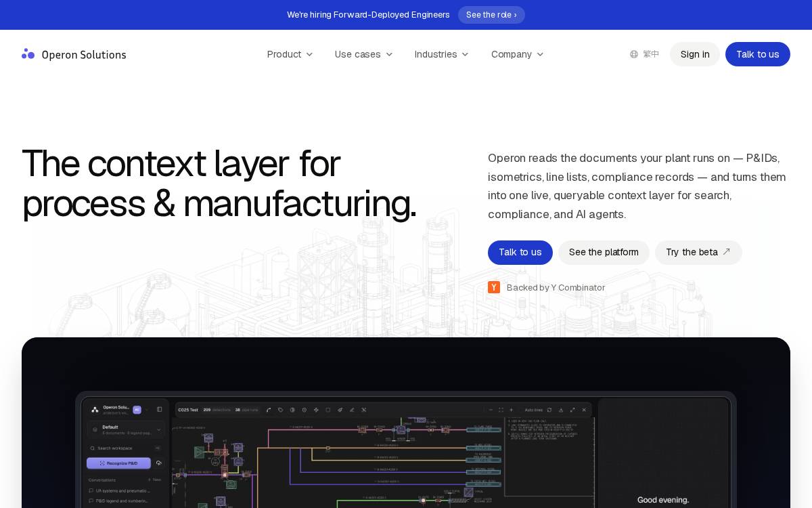Screen dimensions: 812x508
Task: Click the refresh icon in preview toolbar
Action: (x=549, y=410)
